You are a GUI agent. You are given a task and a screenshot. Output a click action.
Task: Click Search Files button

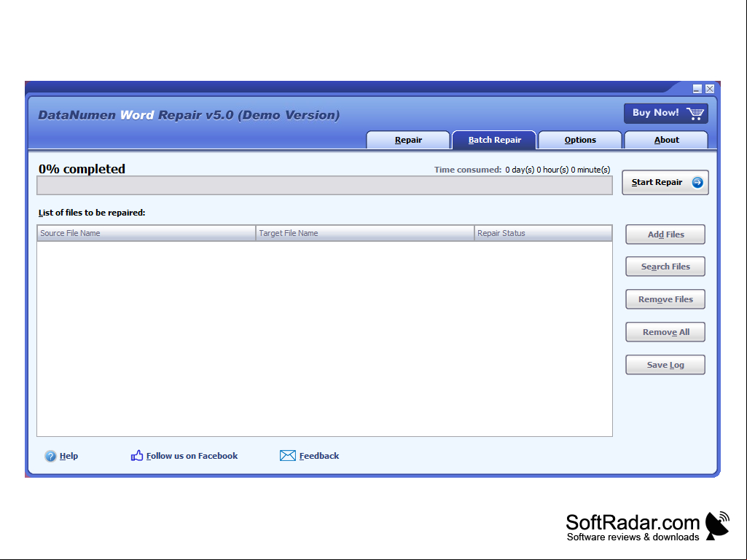point(665,267)
